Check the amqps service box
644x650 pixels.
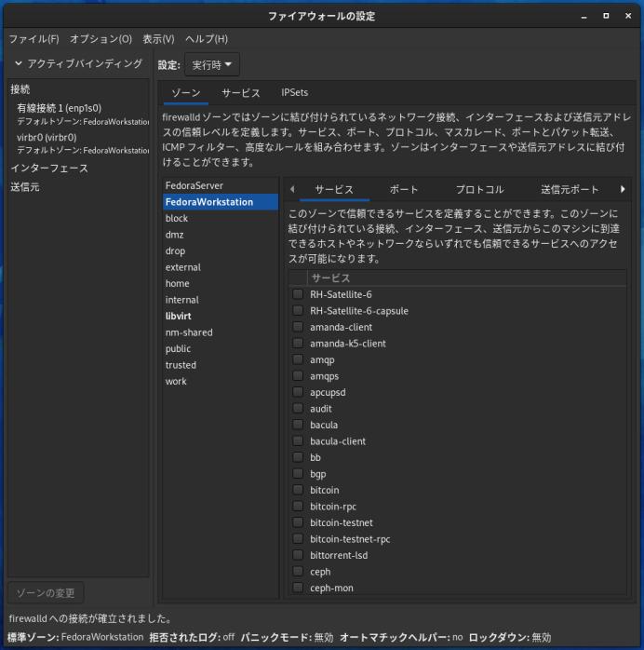coord(298,376)
